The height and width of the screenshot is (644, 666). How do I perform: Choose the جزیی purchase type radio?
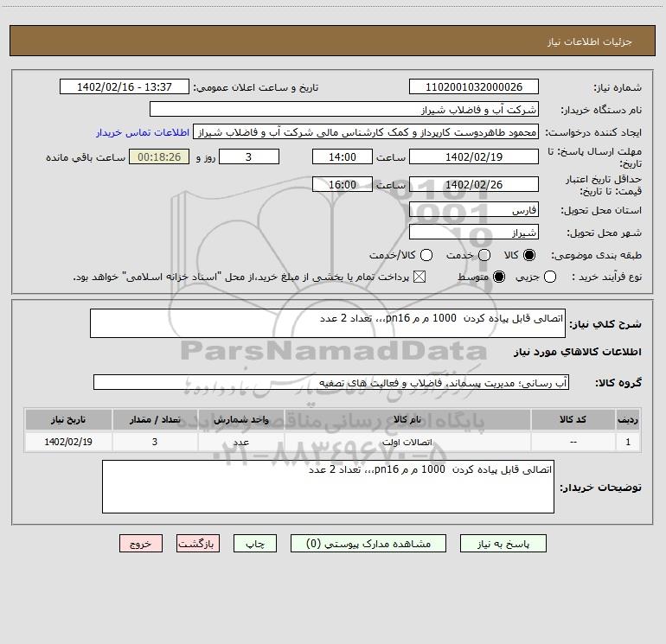coord(549,277)
